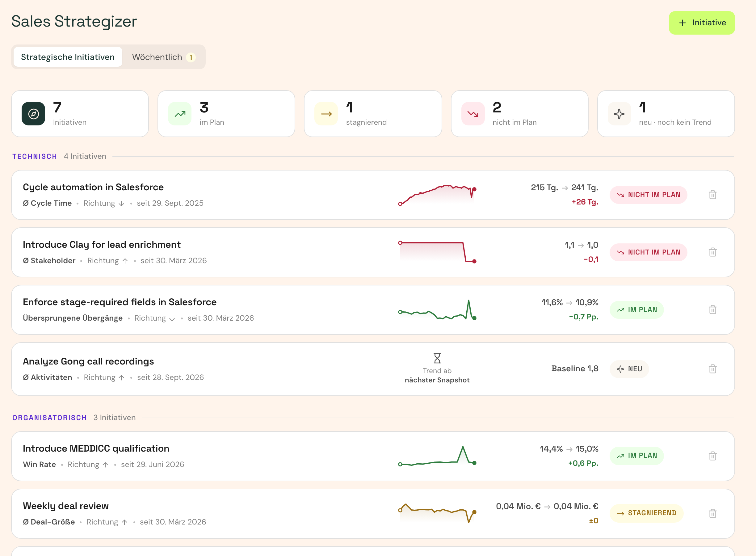Click trash icon on Weekly deal review row
Image resolution: width=756 pixels, height=556 pixels.
[x=712, y=513]
